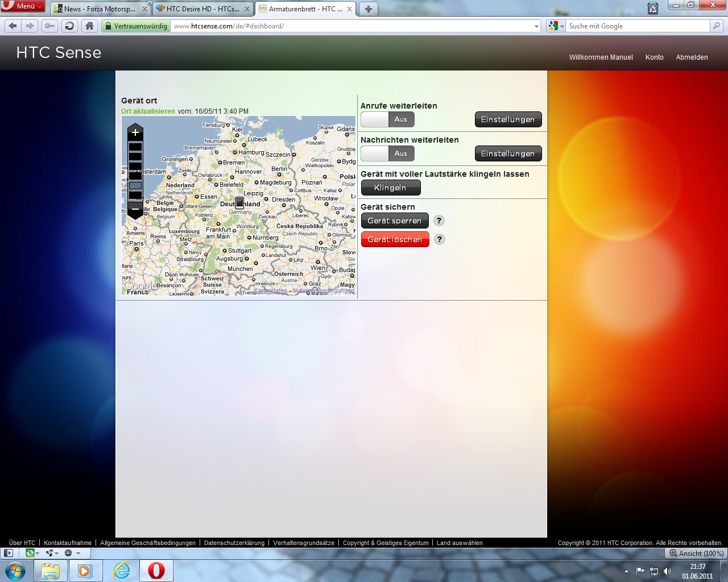Open Einstellungen for Nachrichten weiterleiten
The image size is (728, 582).
tap(508, 153)
